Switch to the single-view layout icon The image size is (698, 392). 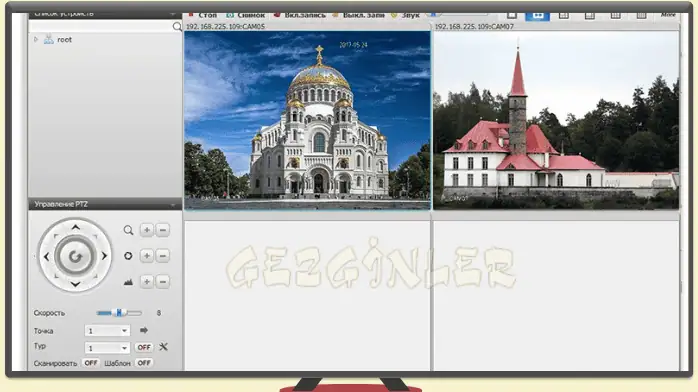[512, 15]
